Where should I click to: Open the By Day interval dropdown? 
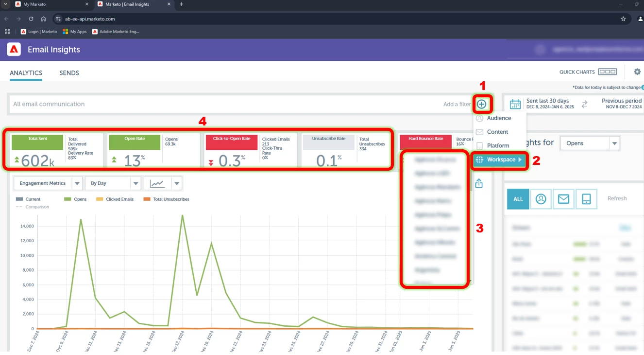(x=113, y=183)
